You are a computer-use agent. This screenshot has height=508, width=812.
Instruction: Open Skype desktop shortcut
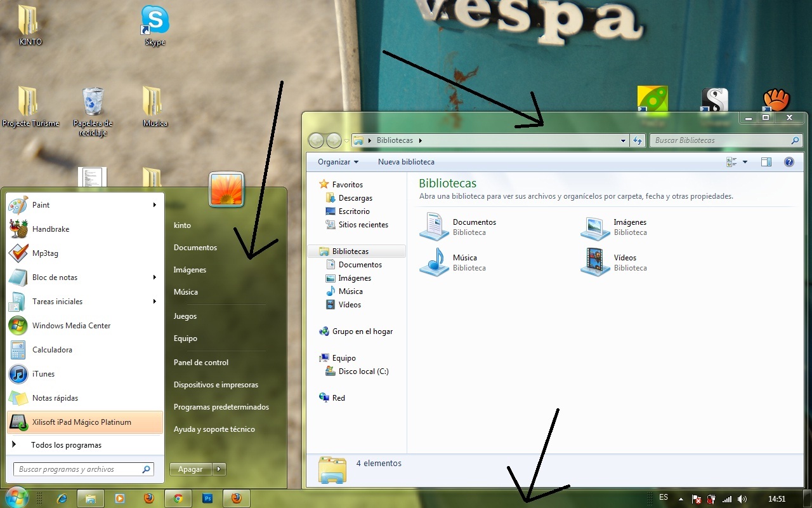(155, 20)
